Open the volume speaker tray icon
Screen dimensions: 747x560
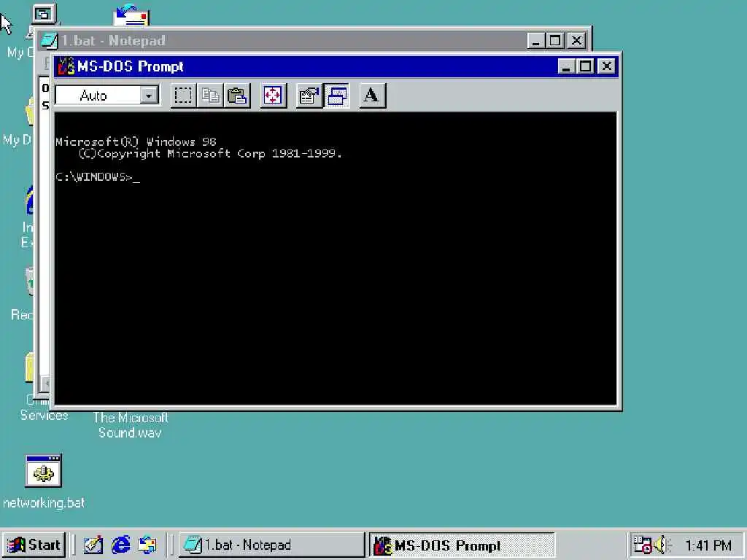(x=662, y=545)
